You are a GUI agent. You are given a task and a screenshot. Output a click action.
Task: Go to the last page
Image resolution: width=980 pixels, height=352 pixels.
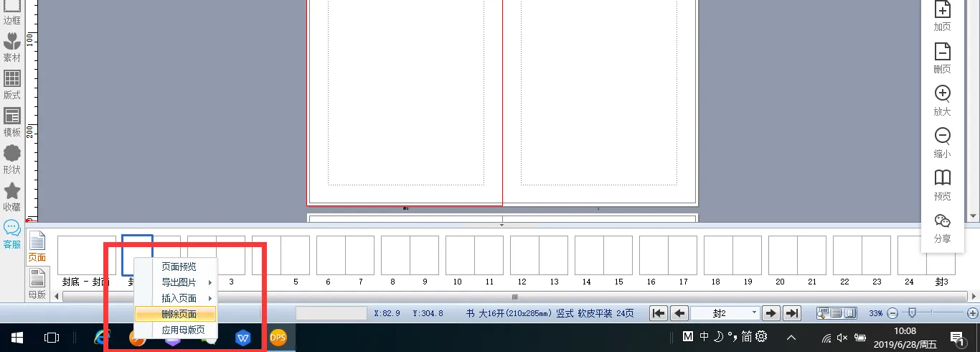click(x=791, y=313)
